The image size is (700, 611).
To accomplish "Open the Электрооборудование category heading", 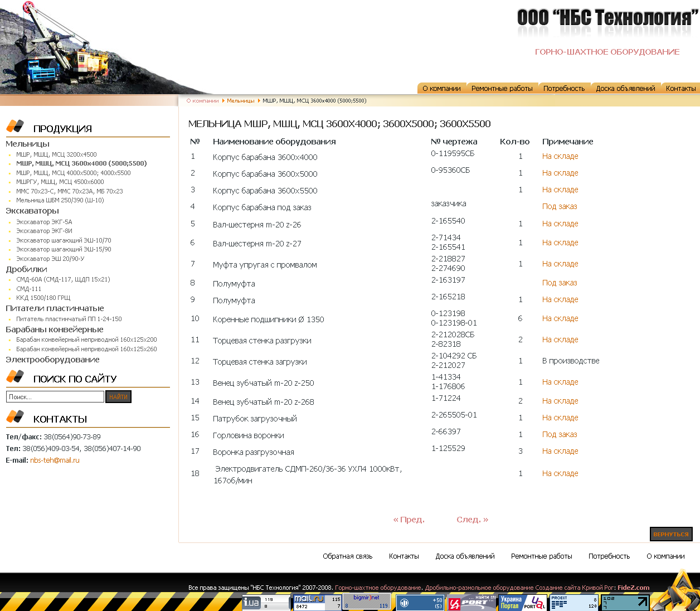I will [52, 360].
